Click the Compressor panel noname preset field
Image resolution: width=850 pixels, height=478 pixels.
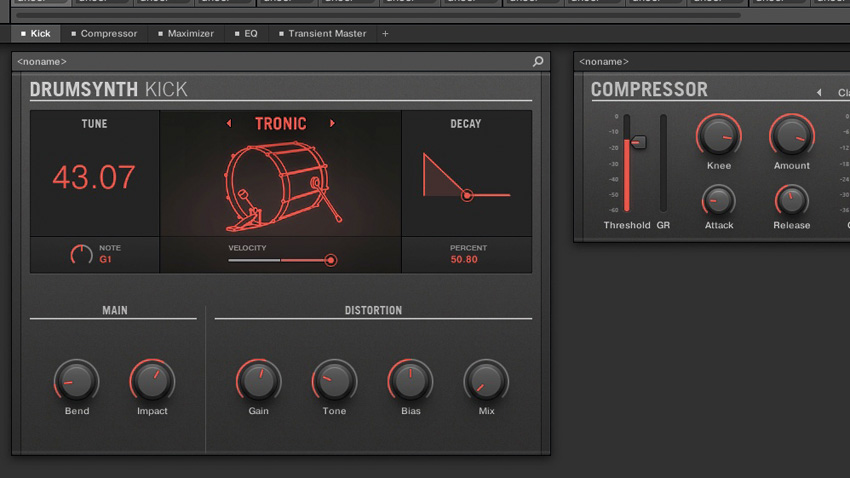click(x=712, y=61)
